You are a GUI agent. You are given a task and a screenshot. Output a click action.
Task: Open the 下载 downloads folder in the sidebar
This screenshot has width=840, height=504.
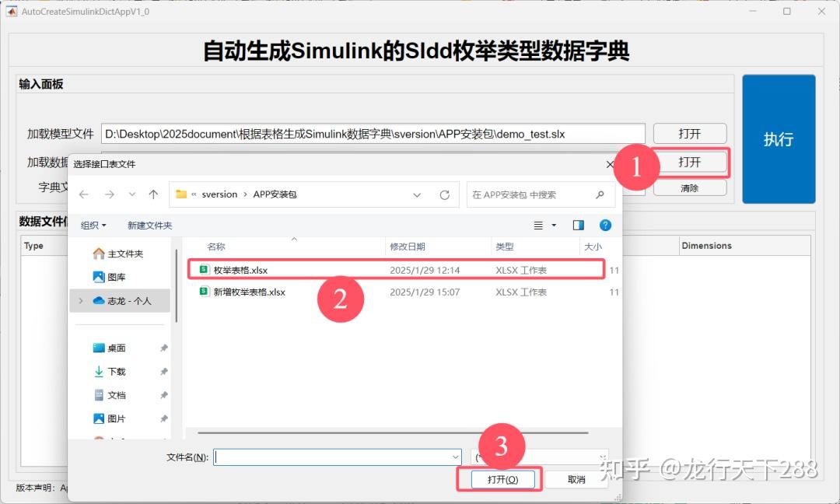[116, 371]
